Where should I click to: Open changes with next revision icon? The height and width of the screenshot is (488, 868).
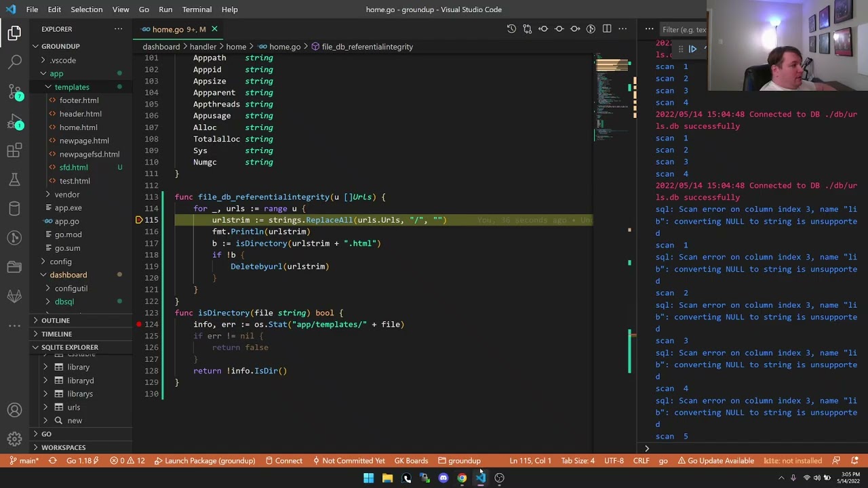click(x=575, y=29)
